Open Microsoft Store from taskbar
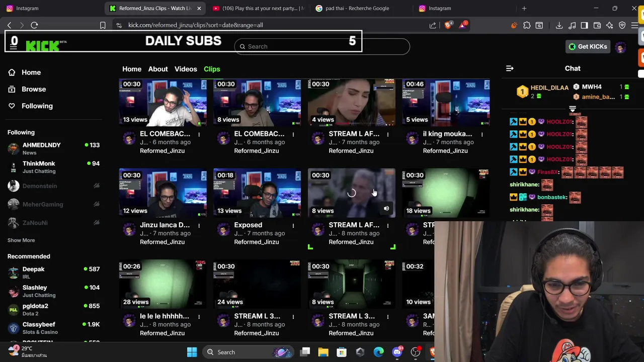The height and width of the screenshot is (362, 644). coord(342,352)
